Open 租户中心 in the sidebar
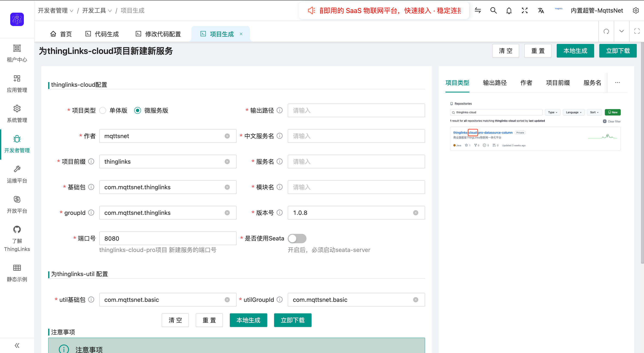This screenshot has height=353, width=644. (x=17, y=53)
